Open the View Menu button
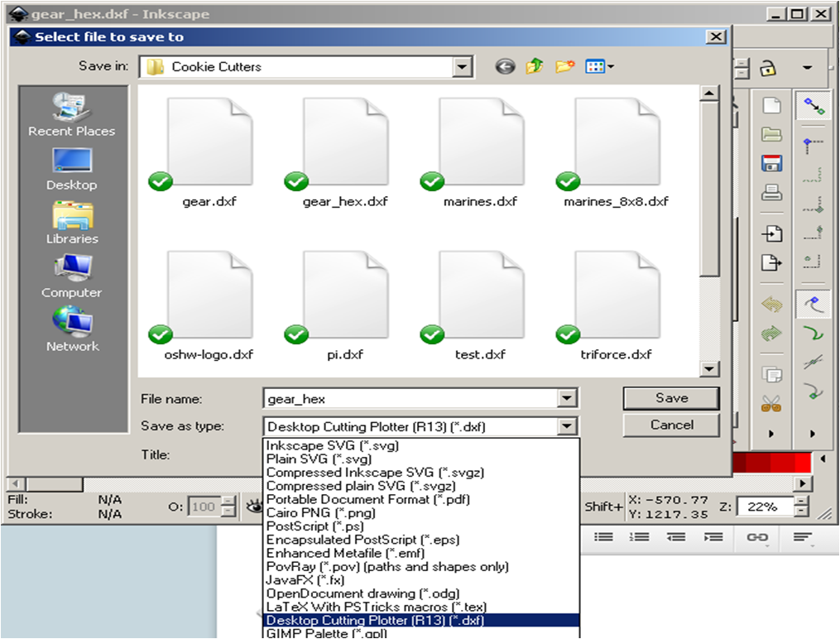The image size is (840, 639). (x=599, y=66)
